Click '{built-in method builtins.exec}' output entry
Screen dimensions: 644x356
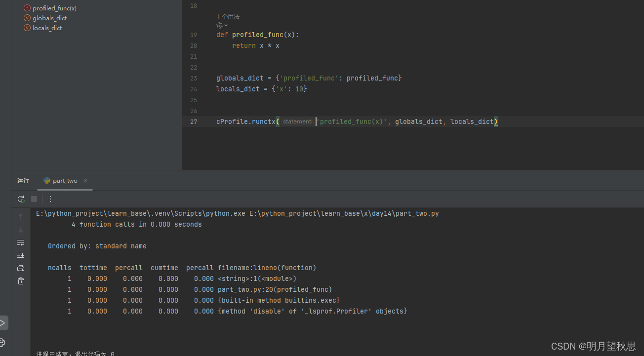[x=279, y=301]
